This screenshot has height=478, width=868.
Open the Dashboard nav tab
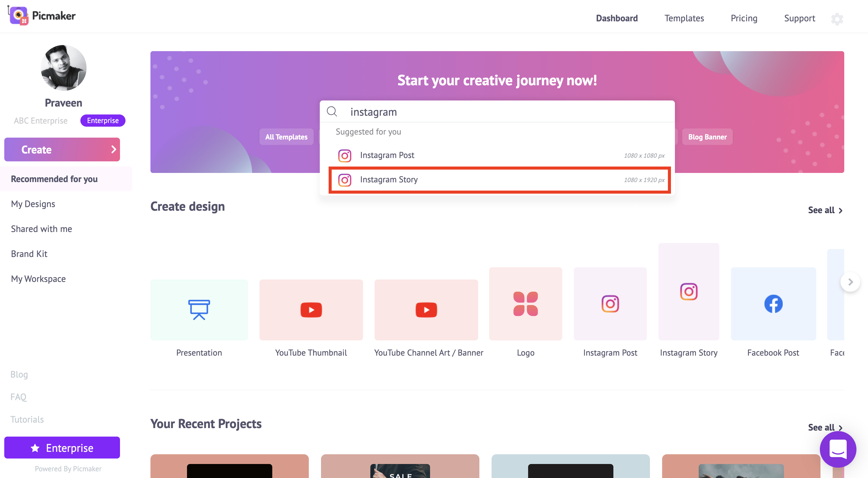point(617,18)
